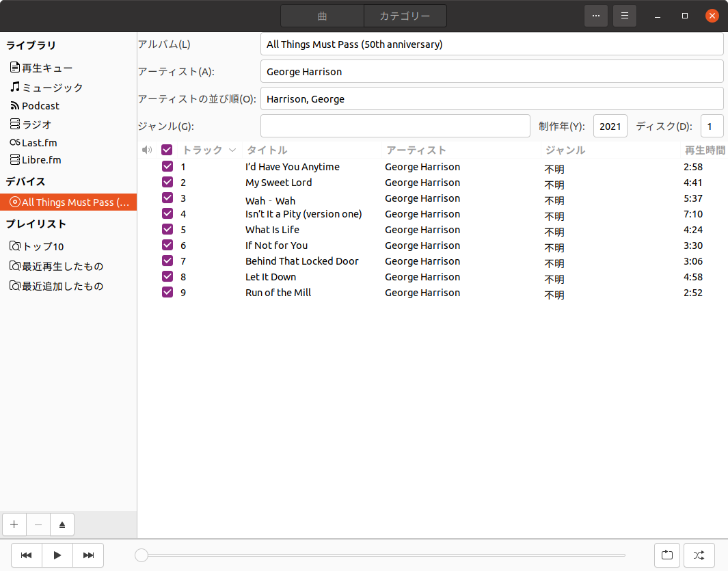Open the play queue (再生キュー) in the sidebar
This screenshot has width=728, height=571.
68,68
